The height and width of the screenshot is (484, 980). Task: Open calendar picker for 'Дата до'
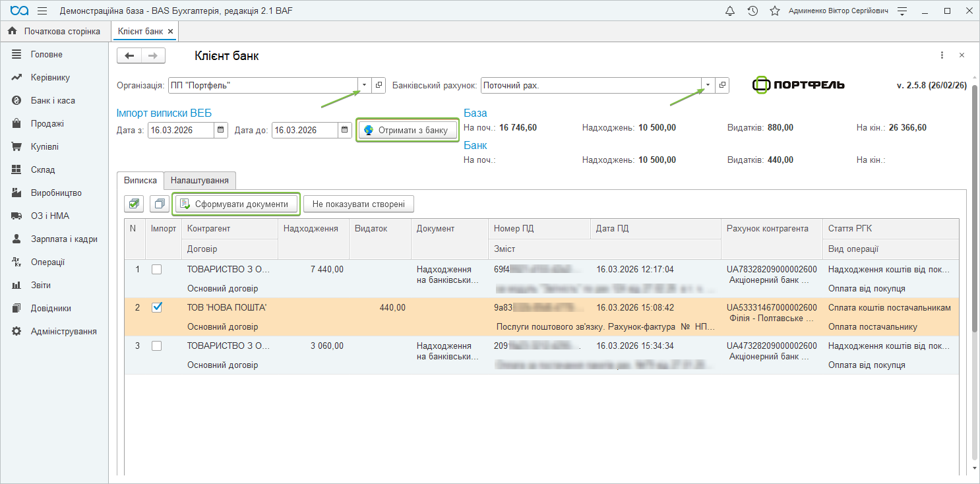click(x=345, y=131)
